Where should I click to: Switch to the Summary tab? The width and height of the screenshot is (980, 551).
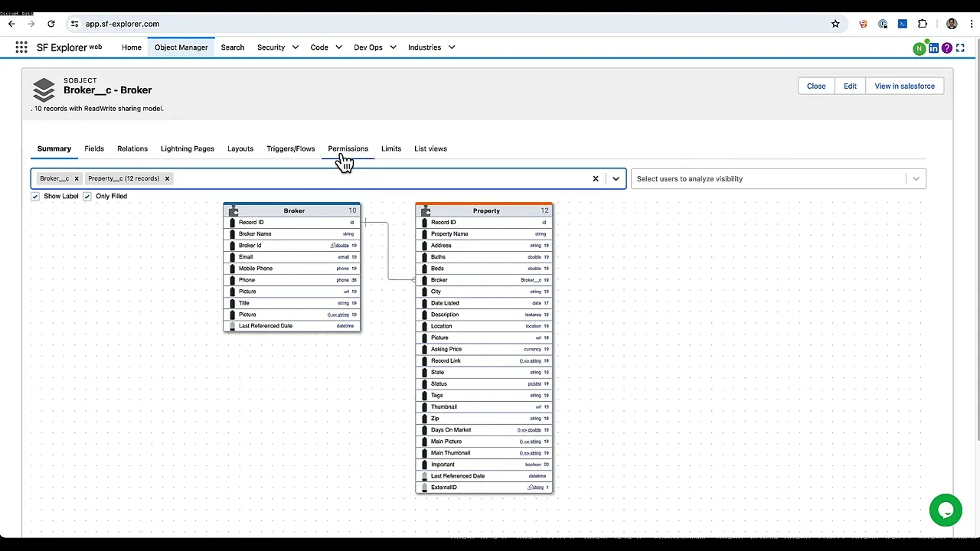pyautogui.click(x=54, y=148)
